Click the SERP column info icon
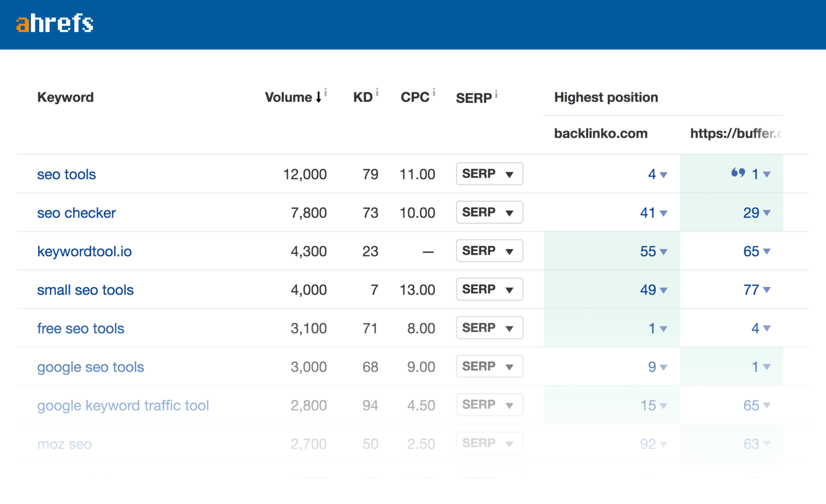The height and width of the screenshot is (504, 826). click(x=496, y=94)
